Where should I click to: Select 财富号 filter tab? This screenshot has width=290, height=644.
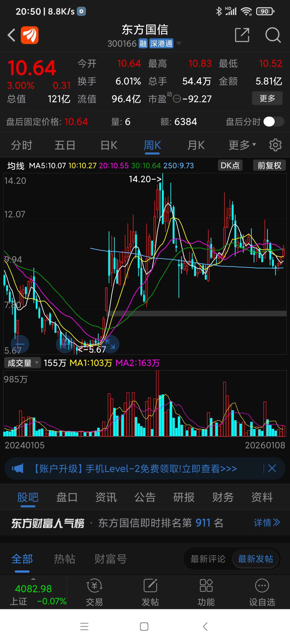coord(111,559)
